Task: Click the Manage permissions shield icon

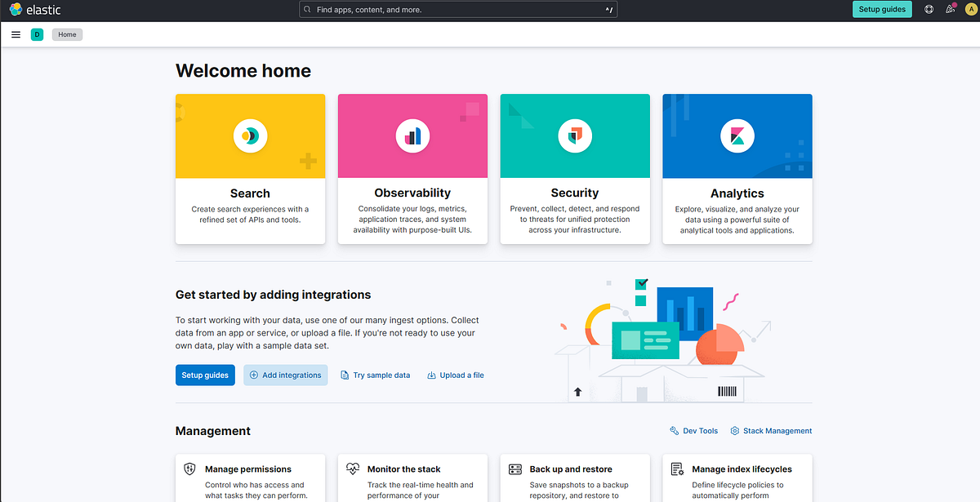Action: click(189, 469)
